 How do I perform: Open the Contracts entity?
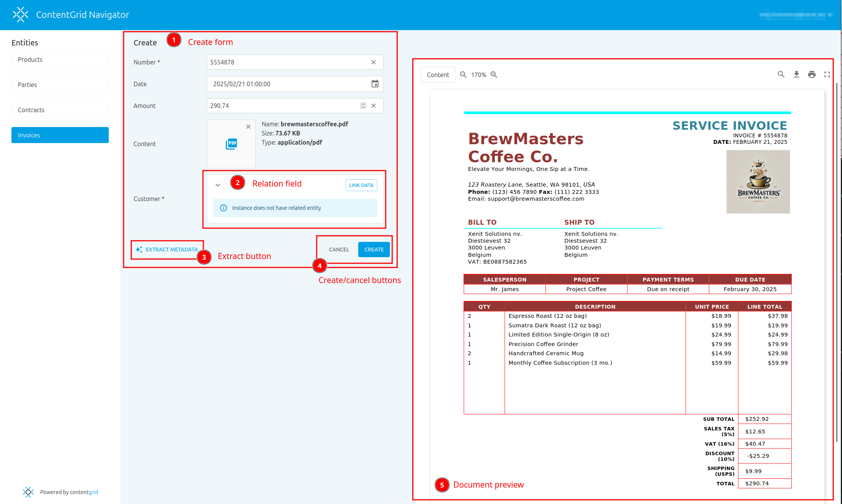pos(60,110)
